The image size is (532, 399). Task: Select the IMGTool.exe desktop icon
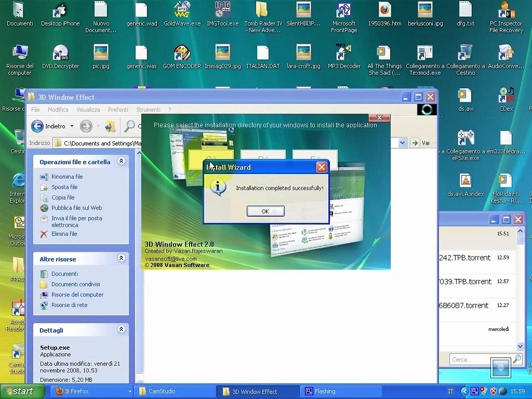click(x=223, y=14)
